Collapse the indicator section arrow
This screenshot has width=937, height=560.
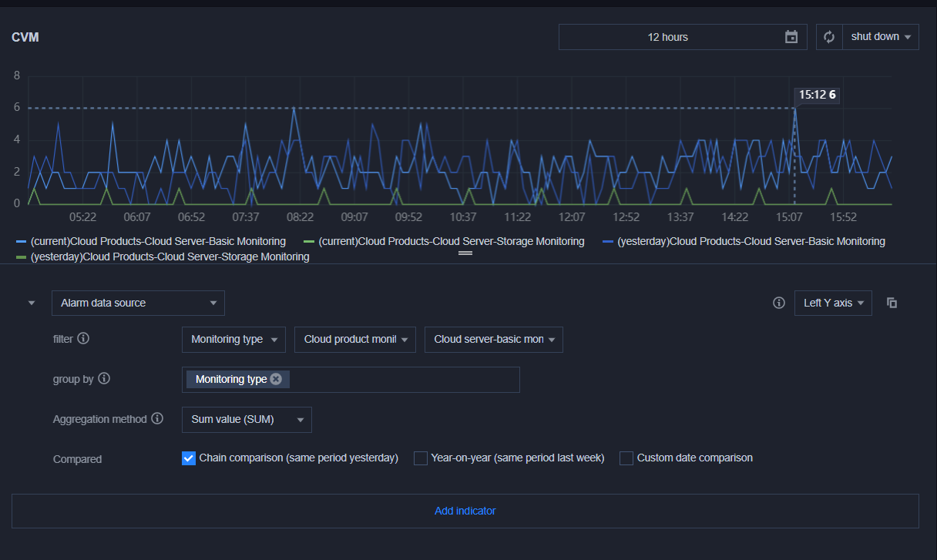[x=32, y=303]
